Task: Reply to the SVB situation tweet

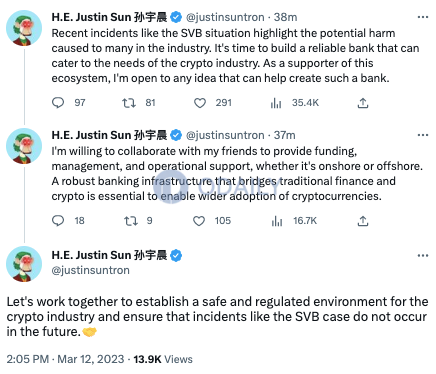Action: click(58, 103)
